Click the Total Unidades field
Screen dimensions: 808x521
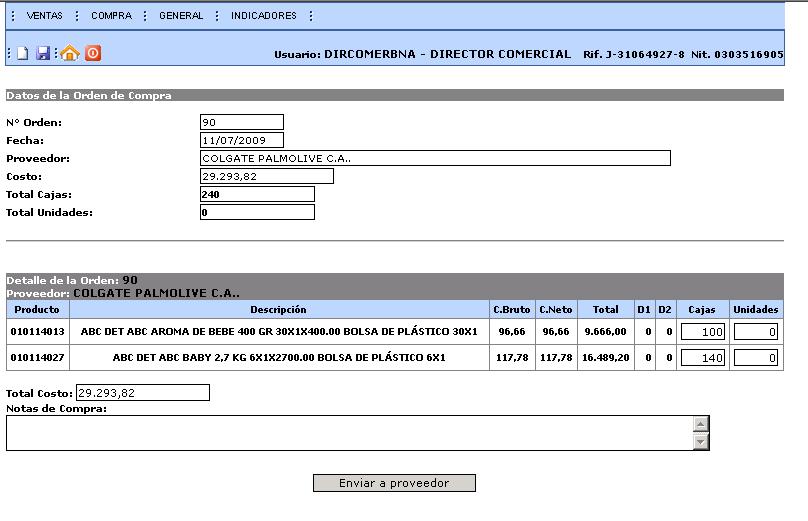coord(257,212)
